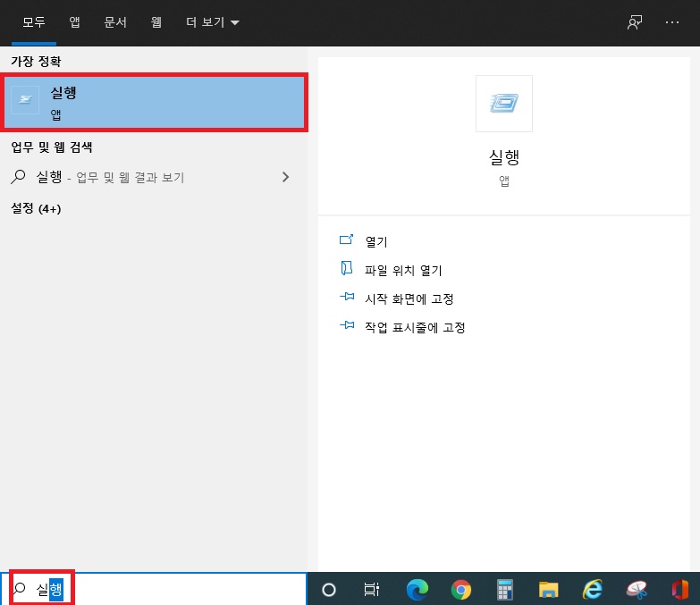The image size is (700, 605).
Task: Click the pin icon for 작업 표시줄에 고정
Action: click(x=347, y=325)
